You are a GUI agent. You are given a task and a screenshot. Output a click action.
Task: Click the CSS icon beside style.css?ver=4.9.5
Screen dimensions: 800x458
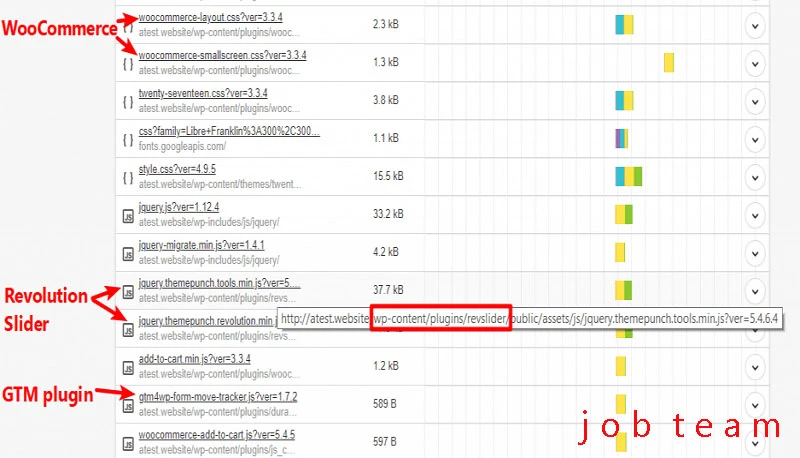tap(127, 177)
